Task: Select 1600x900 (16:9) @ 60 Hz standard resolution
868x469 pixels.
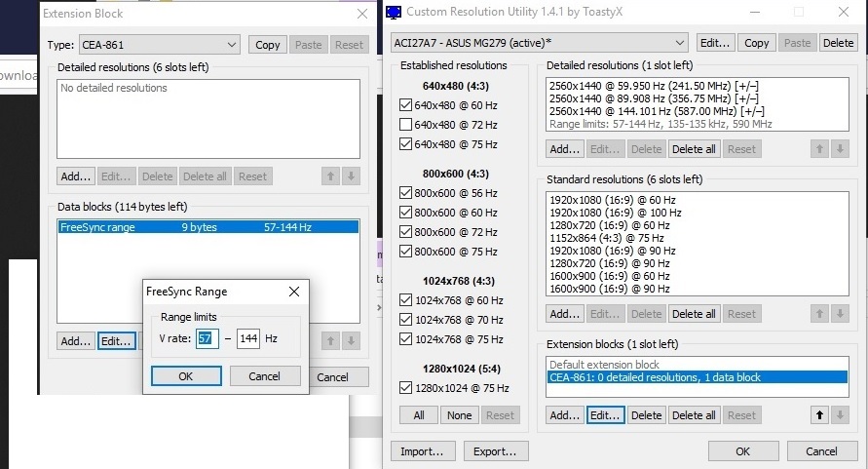Action: point(610,276)
